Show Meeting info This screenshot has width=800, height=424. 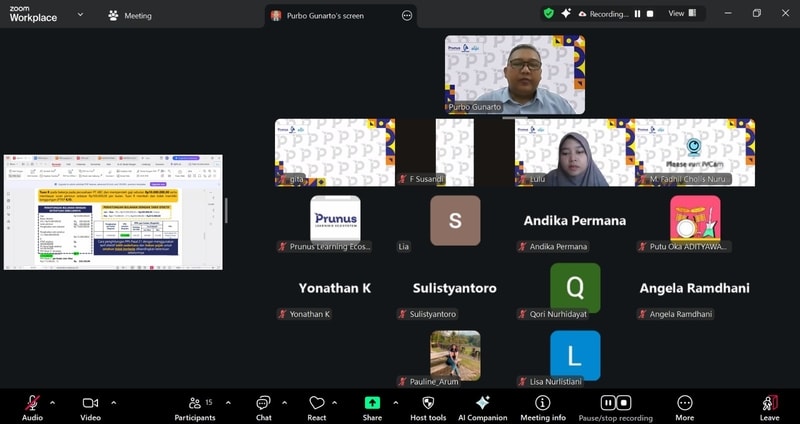click(543, 403)
